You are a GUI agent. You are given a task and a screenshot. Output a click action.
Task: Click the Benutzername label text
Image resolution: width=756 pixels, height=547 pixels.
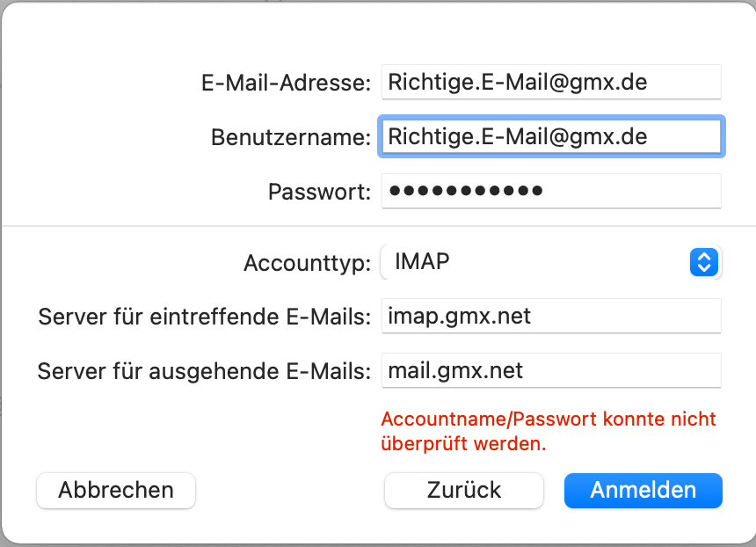pyautogui.click(x=290, y=138)
